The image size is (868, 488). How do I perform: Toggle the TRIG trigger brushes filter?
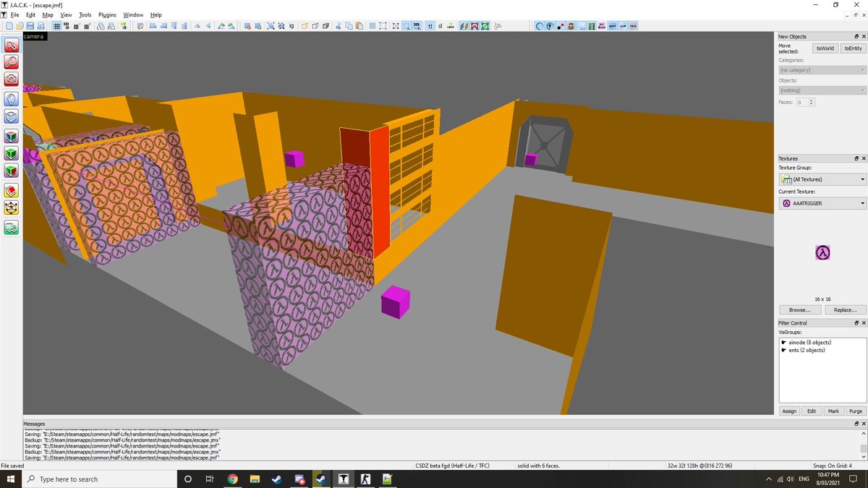pos(633,26)
